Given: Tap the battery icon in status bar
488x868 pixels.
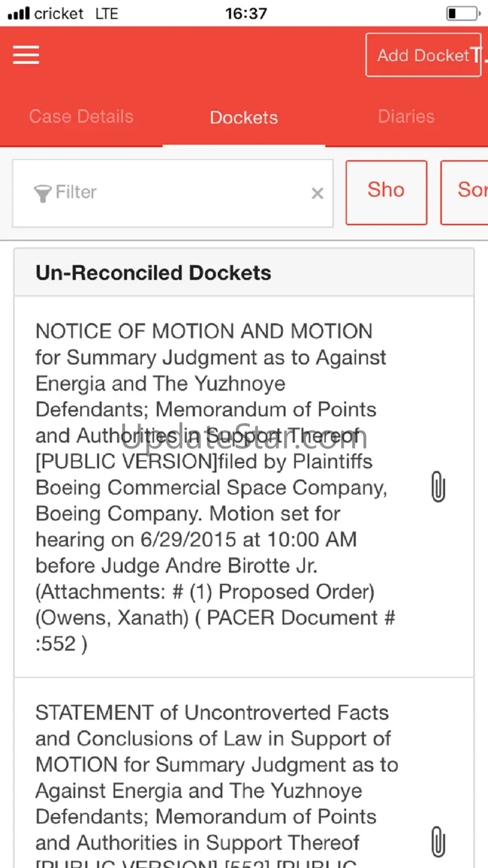Looking at the screenshot, I should point(462,13).
